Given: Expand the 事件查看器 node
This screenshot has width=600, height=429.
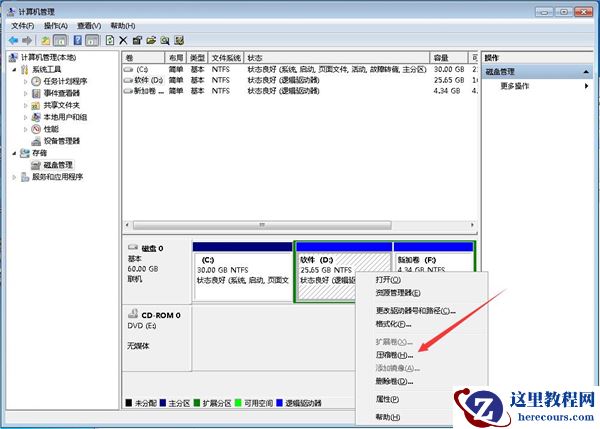Looking at the screenshot, I should (x=26, y=93).
